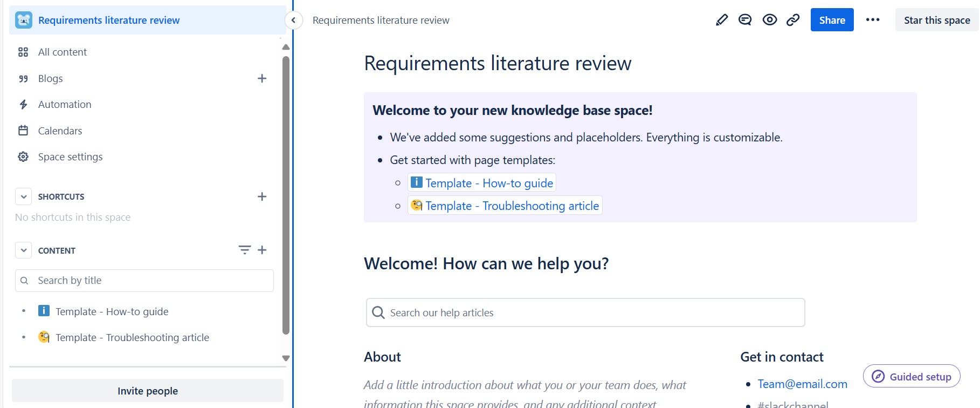
Task: Focus the Search our help articles field
Action: point(585,312)
